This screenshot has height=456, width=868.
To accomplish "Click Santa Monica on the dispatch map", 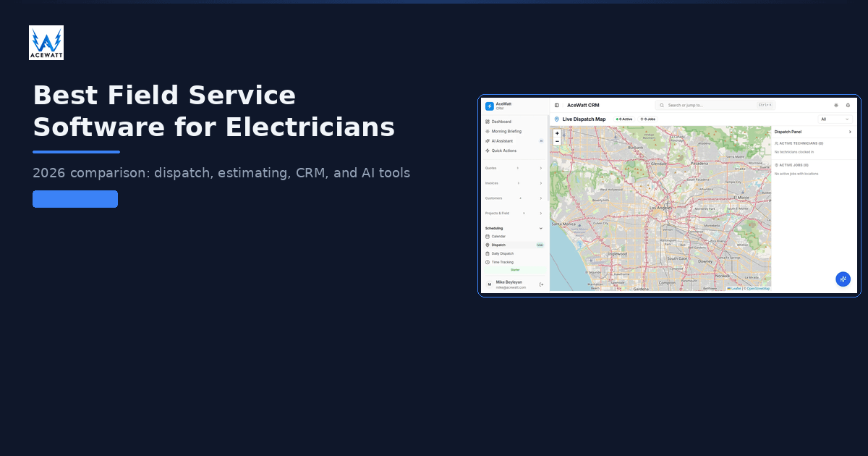I will (563, 224).
